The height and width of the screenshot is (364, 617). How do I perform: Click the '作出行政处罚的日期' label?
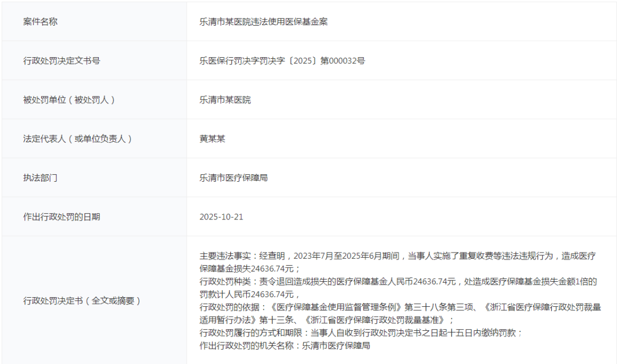(62, 217)
